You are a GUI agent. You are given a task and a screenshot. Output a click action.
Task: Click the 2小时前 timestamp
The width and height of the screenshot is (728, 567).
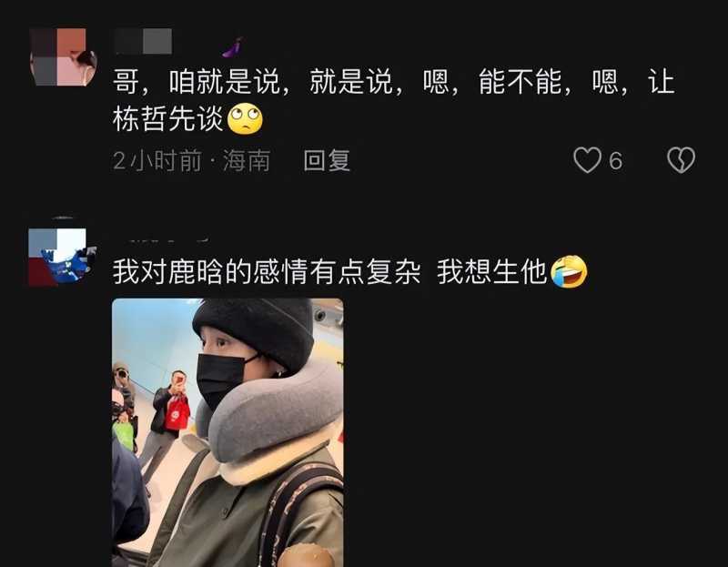[157, 161]
